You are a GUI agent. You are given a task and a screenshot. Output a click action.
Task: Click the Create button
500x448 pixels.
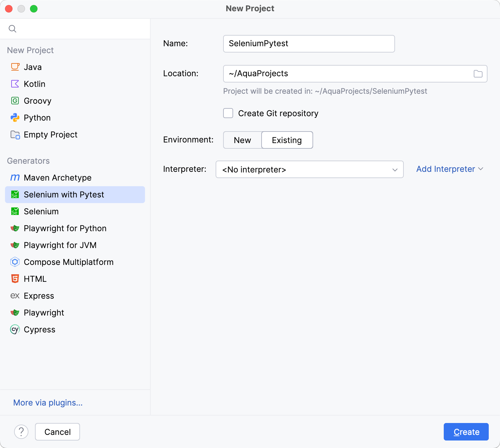(466, 432)
